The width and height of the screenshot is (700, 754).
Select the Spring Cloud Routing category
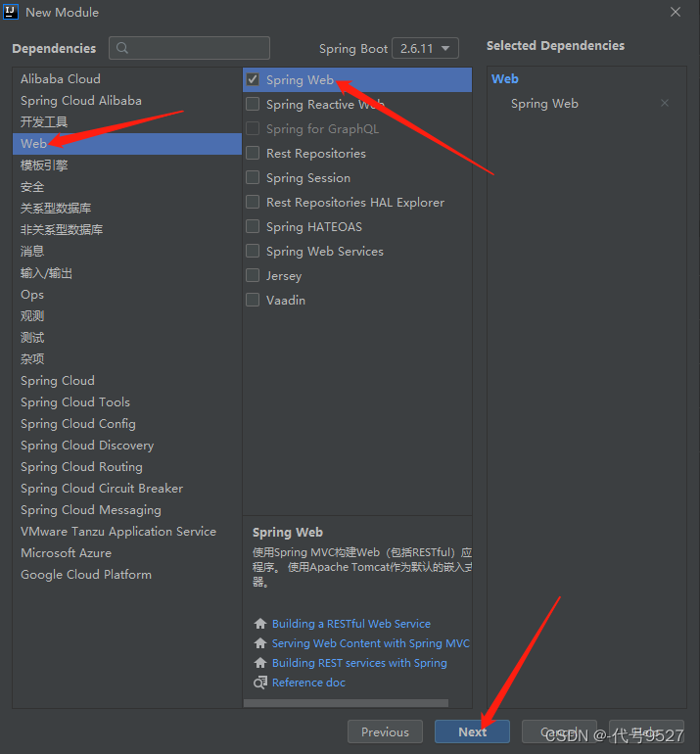point(127,467)
